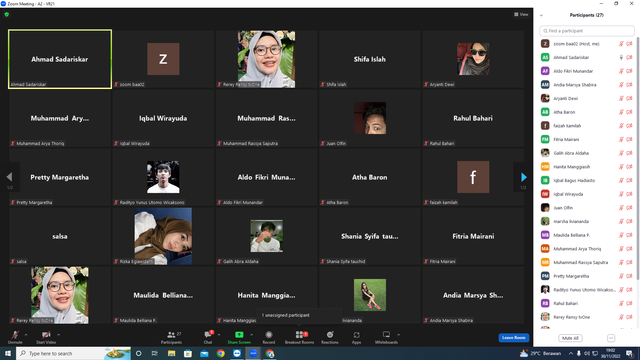Focus the Find a participant search box
Screen dimensions: 640x360
click(x=587, y=31)
